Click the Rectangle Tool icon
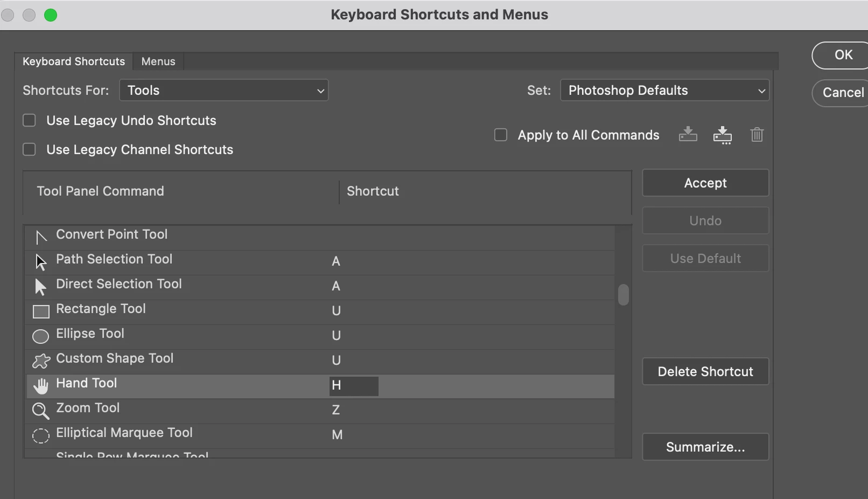The image size is (868, 499). click(x=41, y=311)
